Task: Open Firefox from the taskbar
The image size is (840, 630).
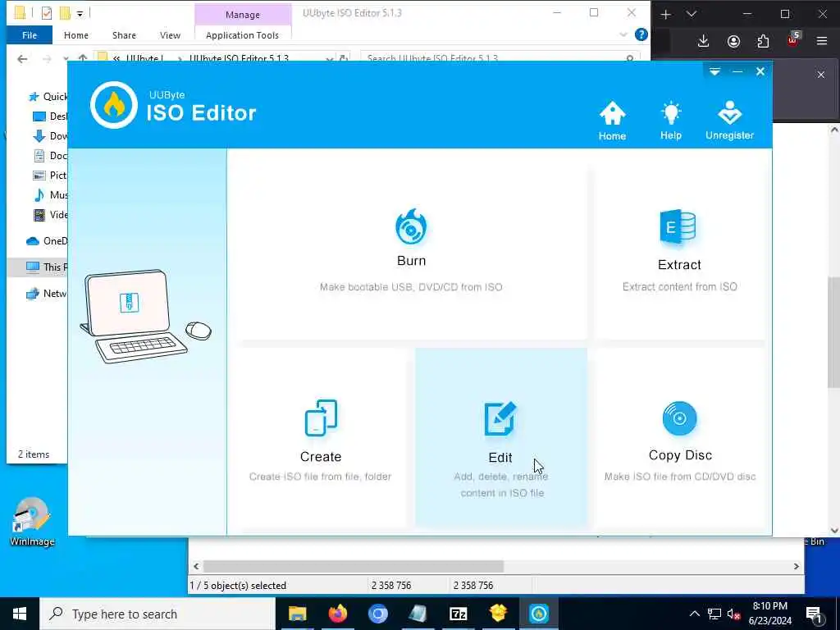Action: click(x=337, y=614)
